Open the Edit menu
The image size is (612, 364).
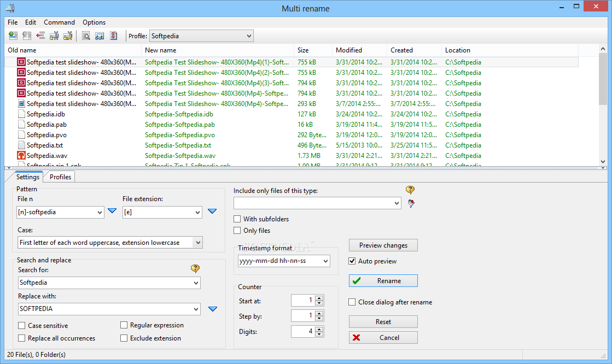coord(31,22)
